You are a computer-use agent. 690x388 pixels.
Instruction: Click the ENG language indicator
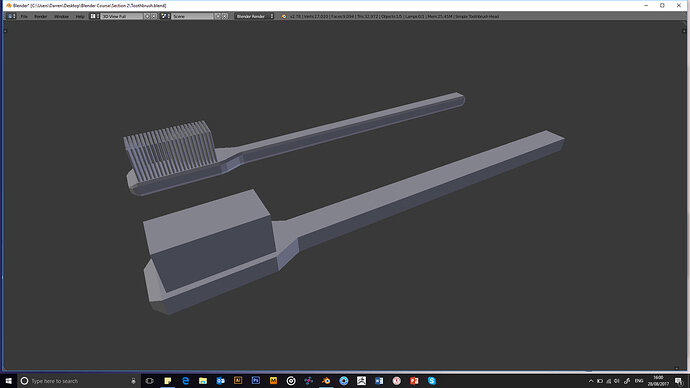[x=639, y=381]
